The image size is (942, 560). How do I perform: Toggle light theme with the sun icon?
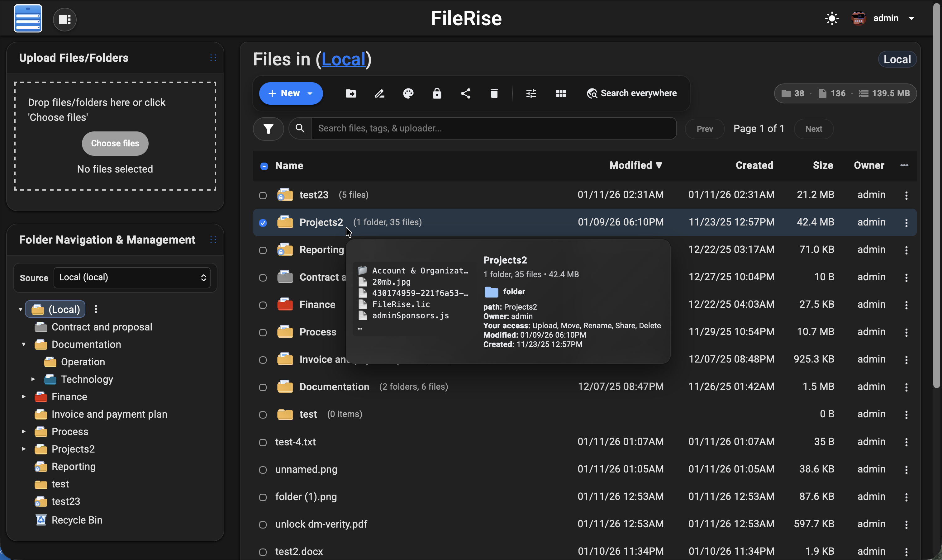pyautogui.click(x=832, y=18)
